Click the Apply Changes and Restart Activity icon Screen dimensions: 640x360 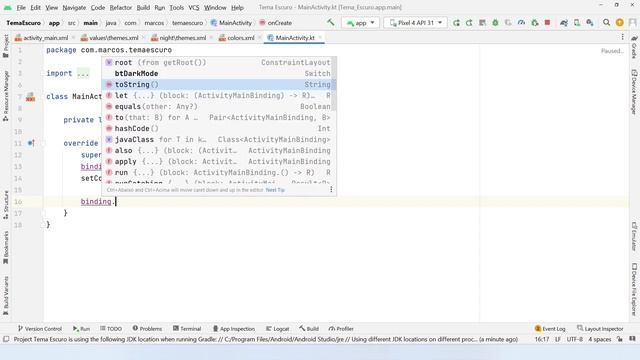tap(456, 23)
